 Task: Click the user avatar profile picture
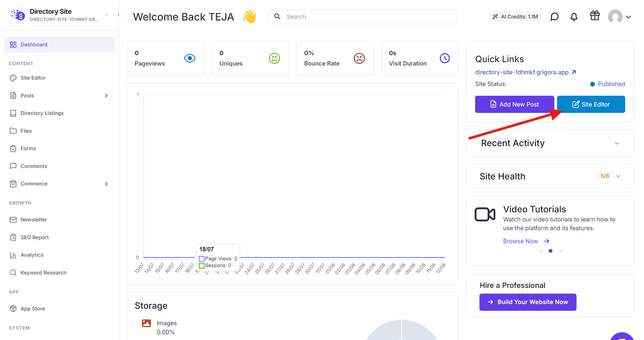[615, 17]
